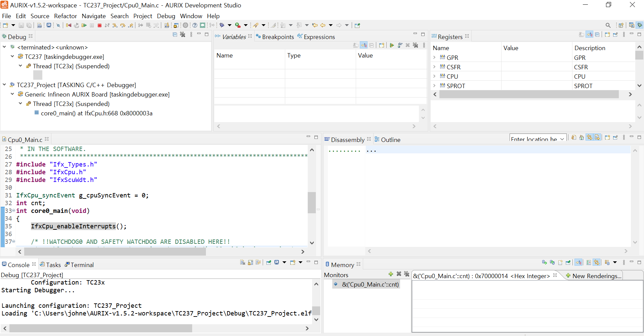Toggle Word Wrap icon in Console toolbar
This screenshot has height=336, width=644.
pyautogui.click(x=258, y=262)
